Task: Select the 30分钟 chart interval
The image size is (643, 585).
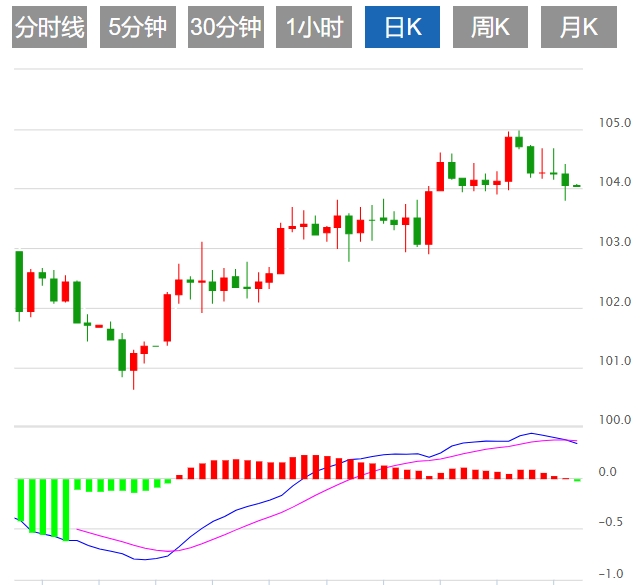Action: [226, 27]
